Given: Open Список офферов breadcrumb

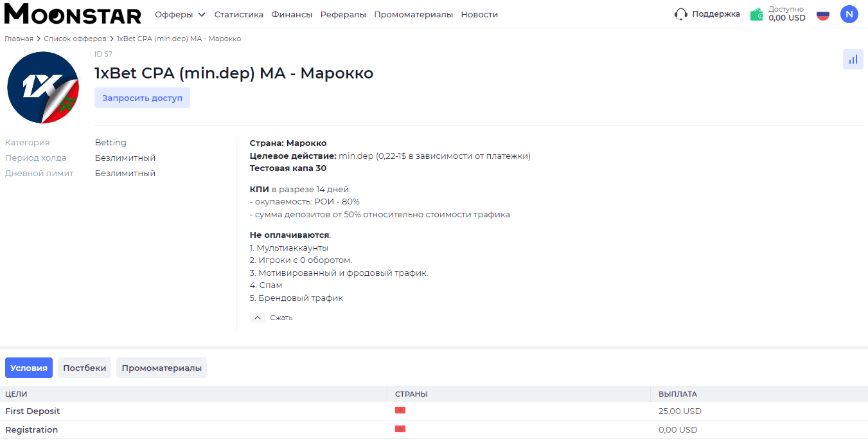Looking at the screenshot, I should 75,39.
